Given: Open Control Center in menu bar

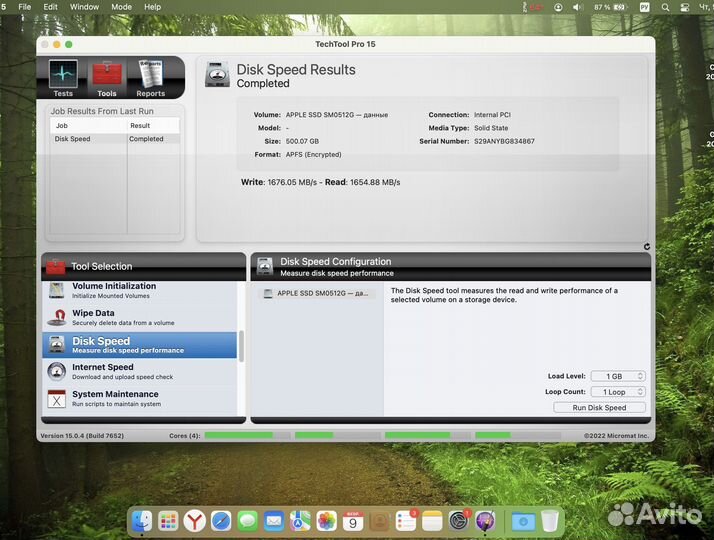Looking at the screenshot, I should (684, 7).
